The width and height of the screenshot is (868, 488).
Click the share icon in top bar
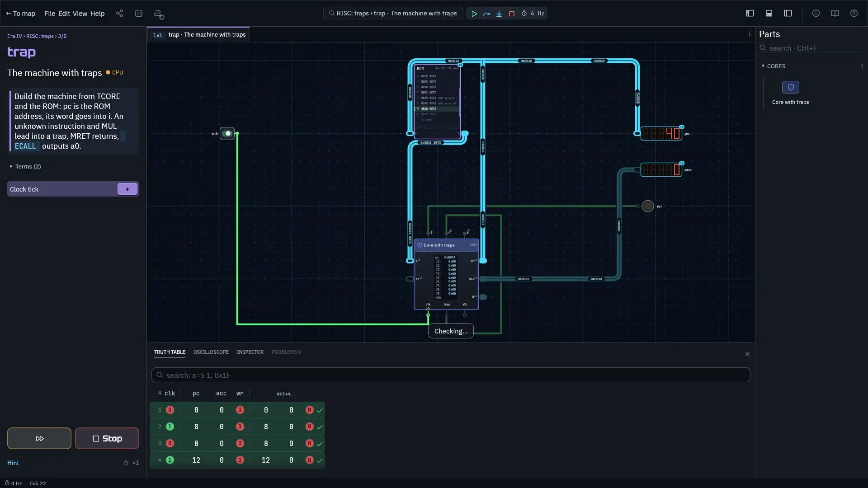pos(119,14)
